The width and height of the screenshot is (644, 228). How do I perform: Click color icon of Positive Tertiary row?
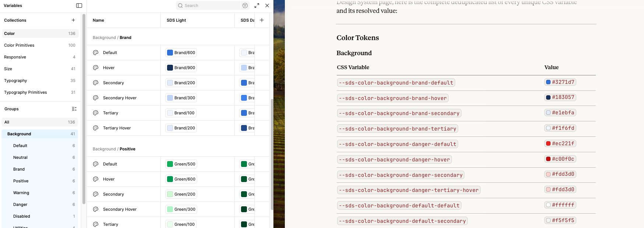[96, 224]
